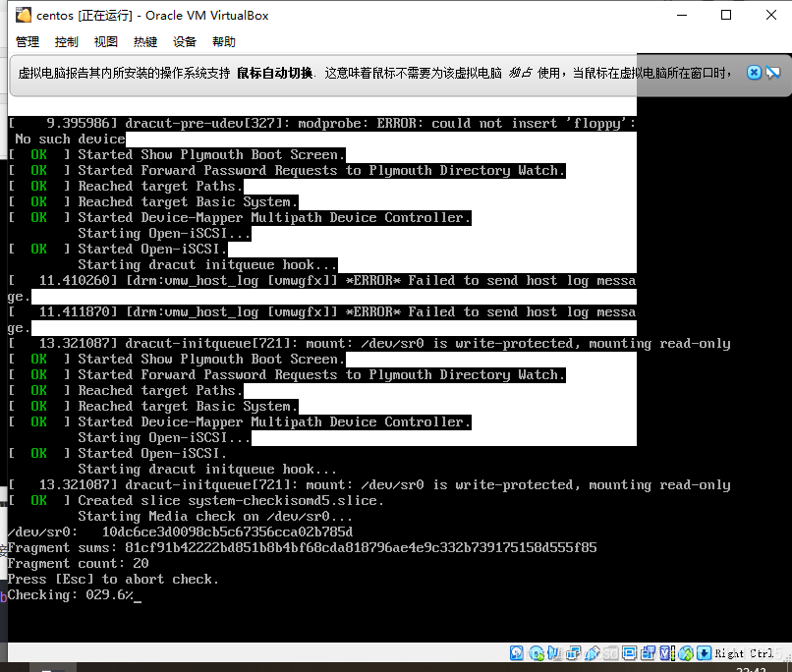Open the 设备 menu
Image resolution: width=792 pixels, height=672 pixels.
tap(185, 42)
